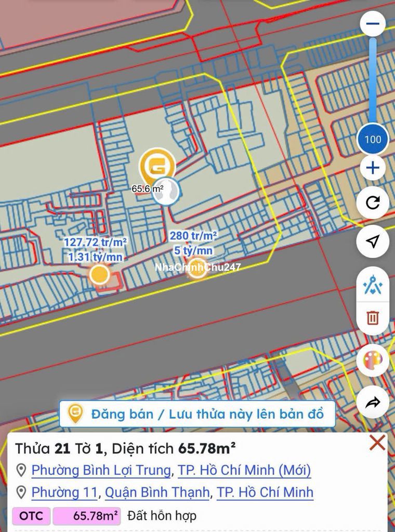Click the OTC land type tag
395x532 pixels.
coord(31,516)
